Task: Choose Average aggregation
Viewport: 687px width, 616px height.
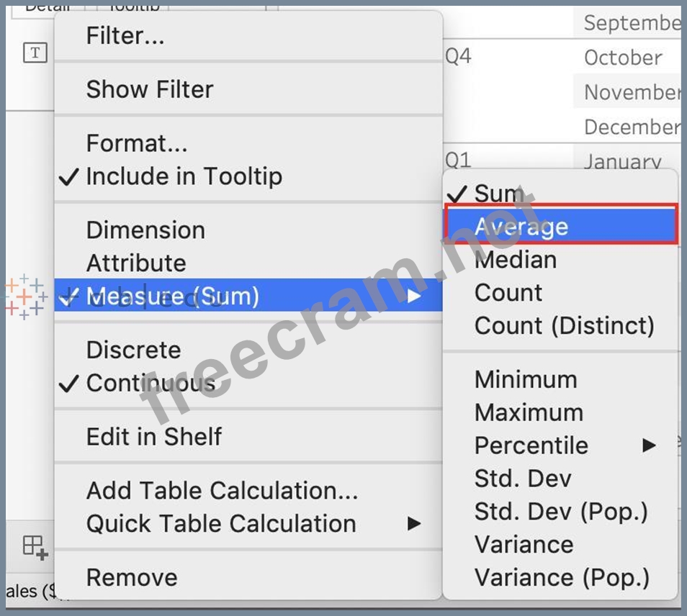Action: [x=521, y=227]
